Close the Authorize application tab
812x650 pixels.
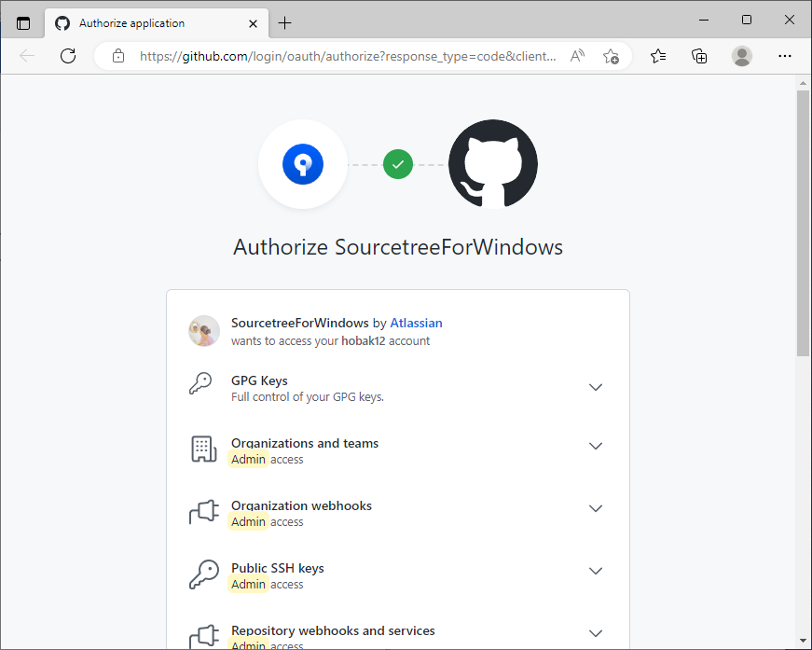click(x=253, y=23)
